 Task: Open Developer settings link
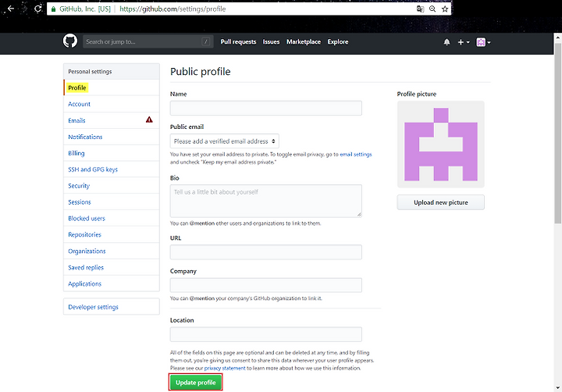[x=112, y=307]
